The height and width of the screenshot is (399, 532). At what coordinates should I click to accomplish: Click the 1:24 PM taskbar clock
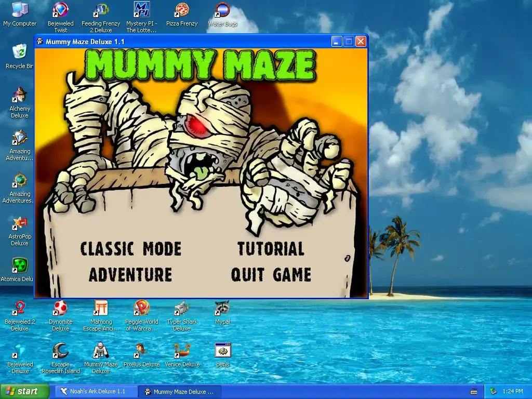pyautogui.click(x=513, y=392)
